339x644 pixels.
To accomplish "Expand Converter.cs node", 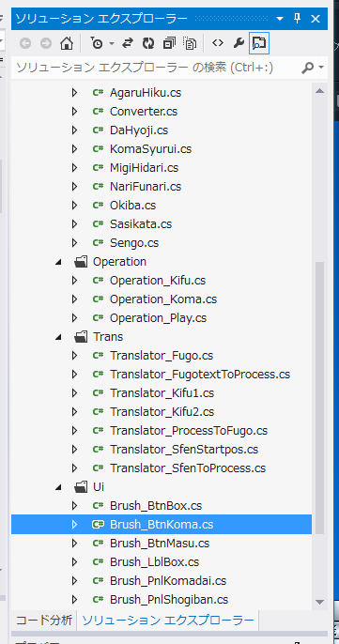I will coord(74,112).
